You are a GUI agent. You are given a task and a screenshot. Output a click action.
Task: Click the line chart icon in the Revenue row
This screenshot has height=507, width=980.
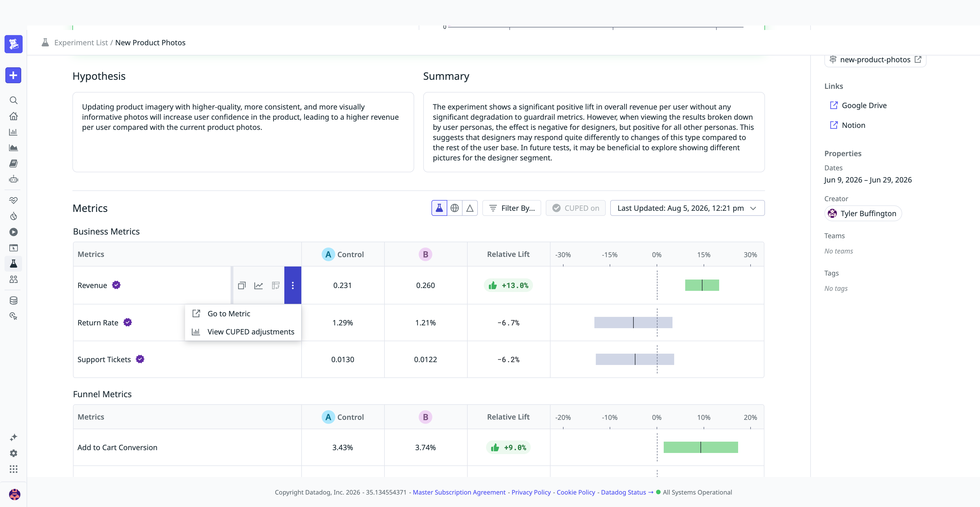[x=259, y=285]
